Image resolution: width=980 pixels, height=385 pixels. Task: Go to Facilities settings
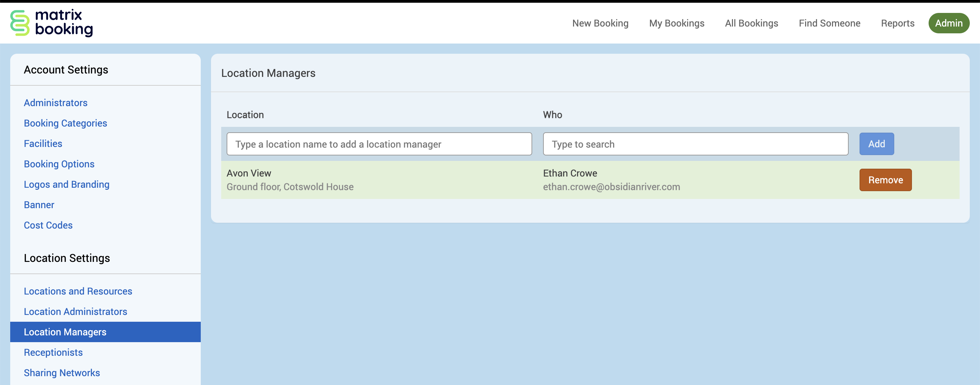43,144
